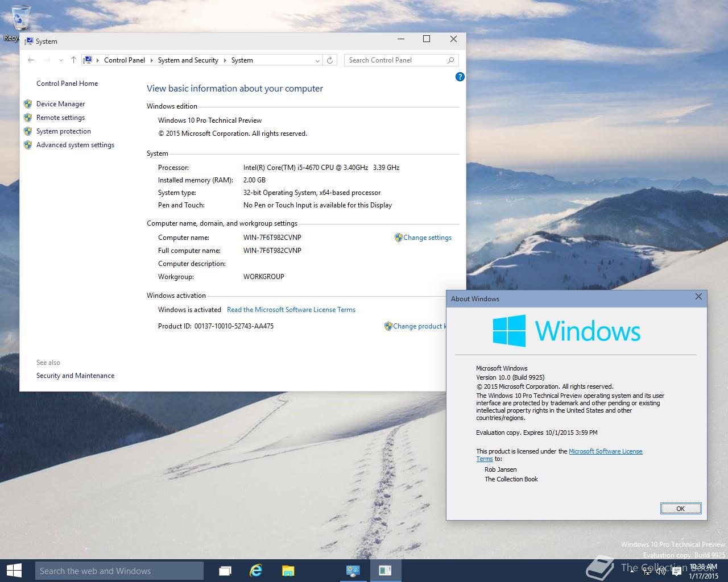The width and height of the screenshot is (728, 582).
Task: Select Control Panel breadcrumb
Action: [x=125, y=60]
